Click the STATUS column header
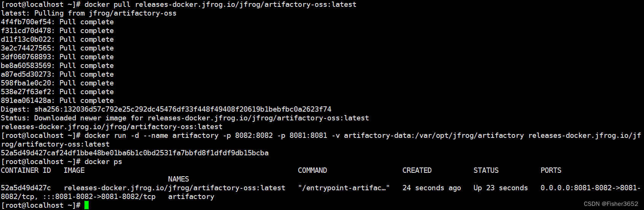Screen dimensions: 644x210 pyautogui.click(x=486, y=171)
